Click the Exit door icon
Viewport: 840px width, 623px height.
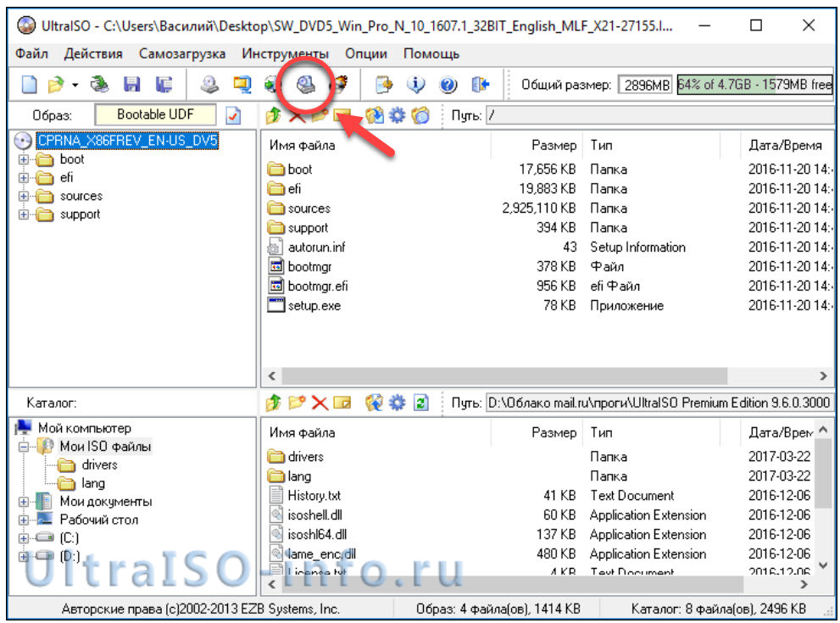(480, 85)
